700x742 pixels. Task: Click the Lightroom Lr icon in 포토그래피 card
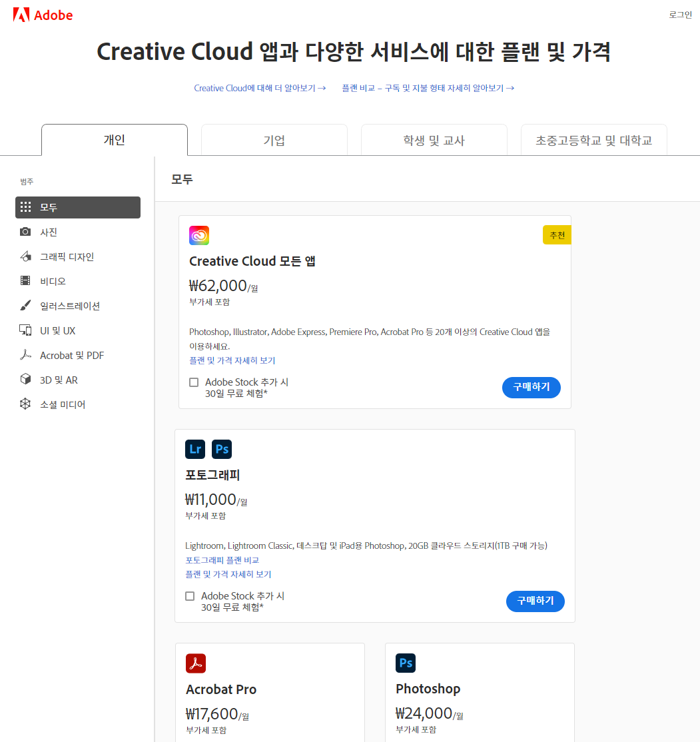click(195, 449)
